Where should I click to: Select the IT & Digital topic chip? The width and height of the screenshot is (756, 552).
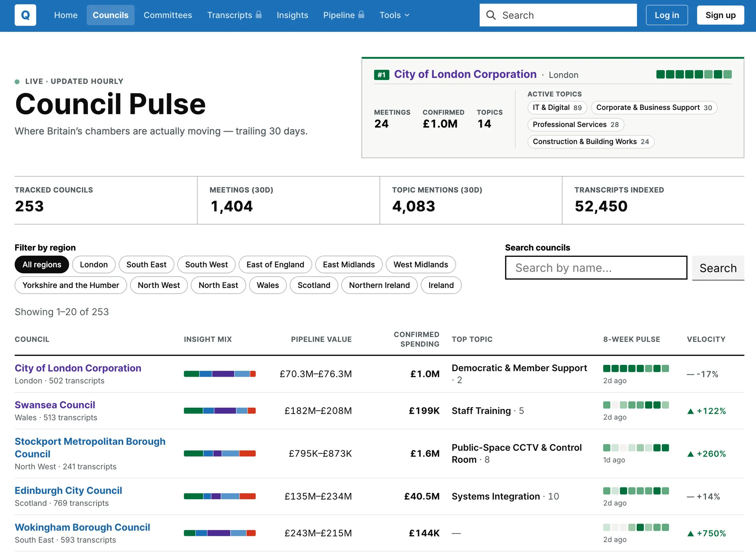pos(557,108)
